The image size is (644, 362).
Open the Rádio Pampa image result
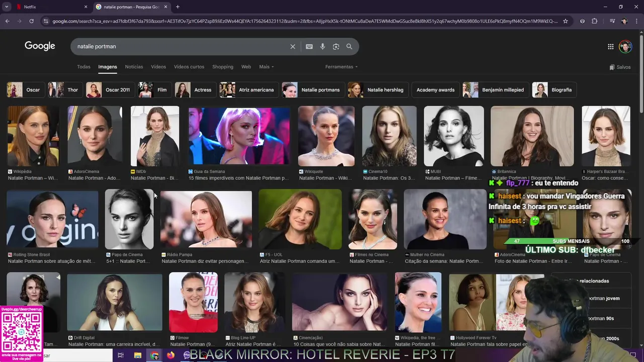(x=206, y=219)
